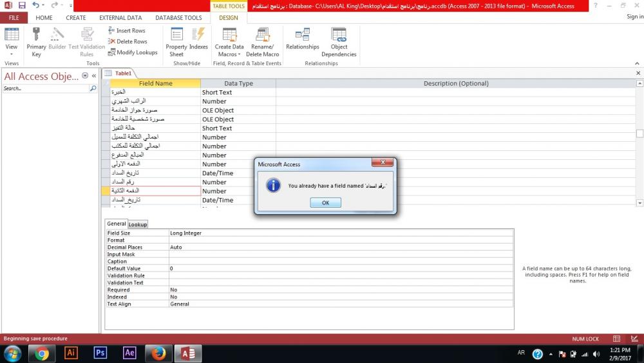
Task: Click the Field Size value Long Integer
Action: tap(341, 233)
